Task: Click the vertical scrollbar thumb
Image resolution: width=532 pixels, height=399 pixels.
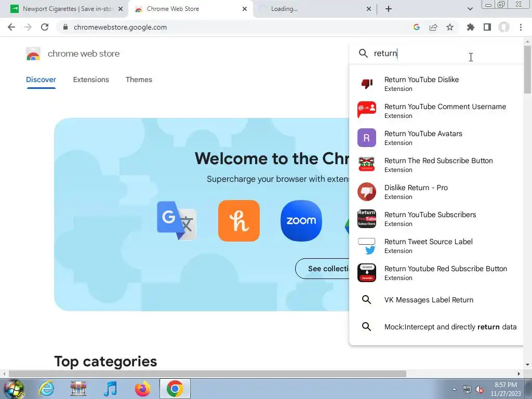Action: pyautogui.click(x=527, y=69)
